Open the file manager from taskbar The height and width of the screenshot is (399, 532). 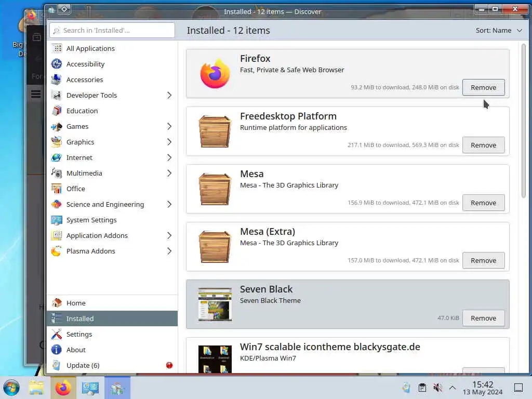[36, 388]
